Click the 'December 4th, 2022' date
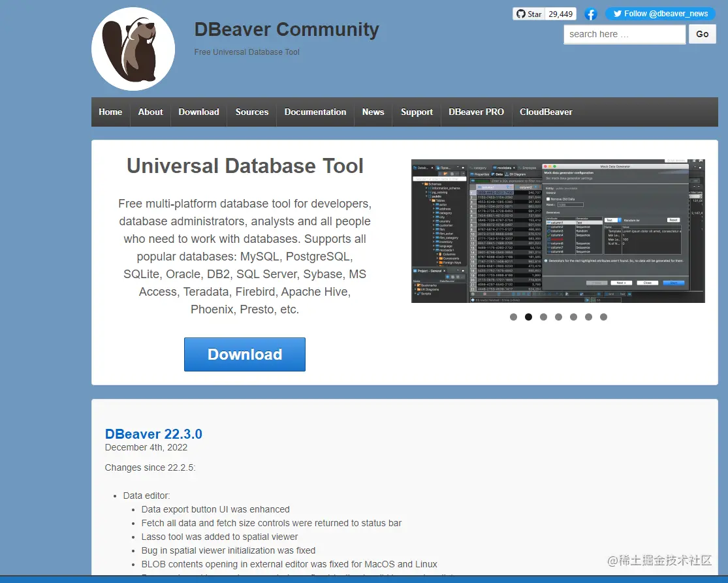Viewport: 728px width, 583px height. (146, 447)
